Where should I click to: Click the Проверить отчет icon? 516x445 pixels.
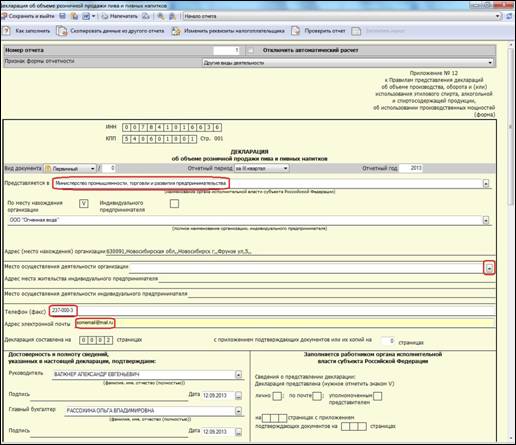click(296, 31)
